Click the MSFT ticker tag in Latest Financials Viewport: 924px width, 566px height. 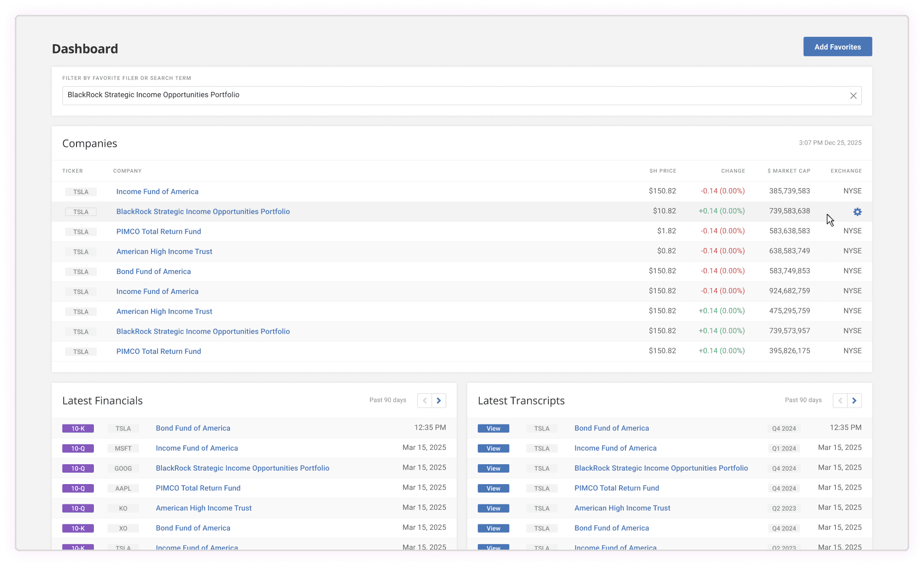click(x=123, y=448)
